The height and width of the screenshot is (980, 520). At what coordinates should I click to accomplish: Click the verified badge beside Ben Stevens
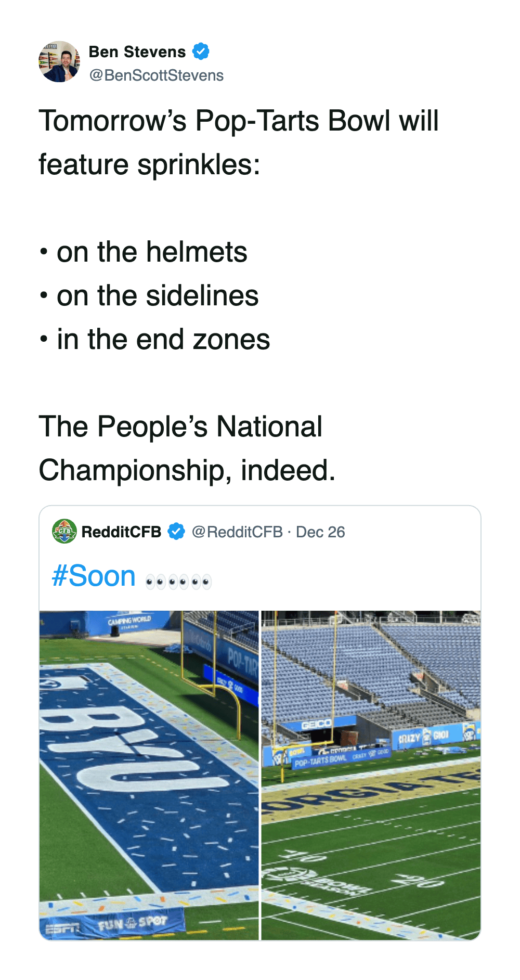tap(201, 51)
